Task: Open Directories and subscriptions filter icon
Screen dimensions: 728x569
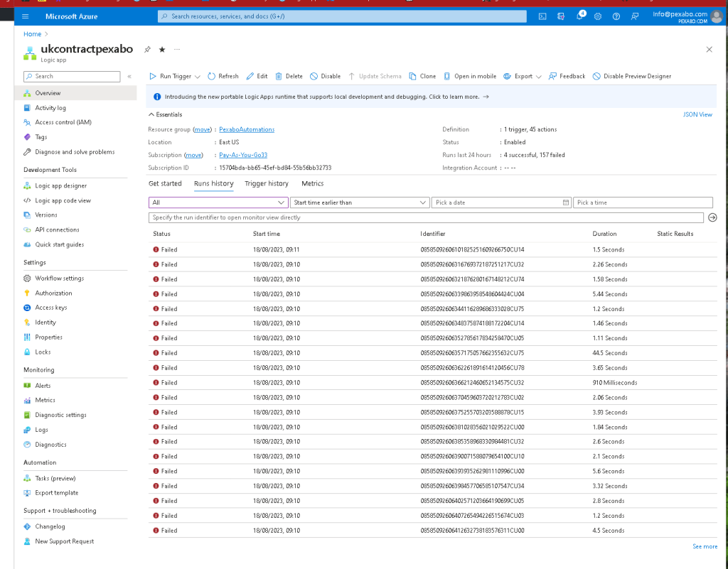Action: (x=561, y=16)
